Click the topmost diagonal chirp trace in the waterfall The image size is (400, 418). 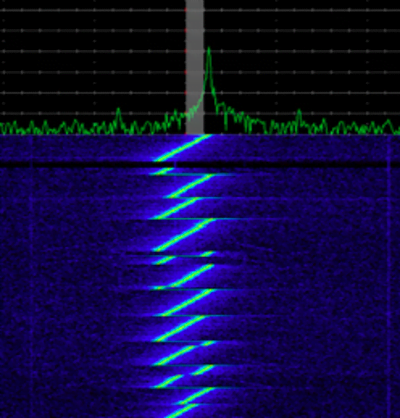(x=183, y=148)
